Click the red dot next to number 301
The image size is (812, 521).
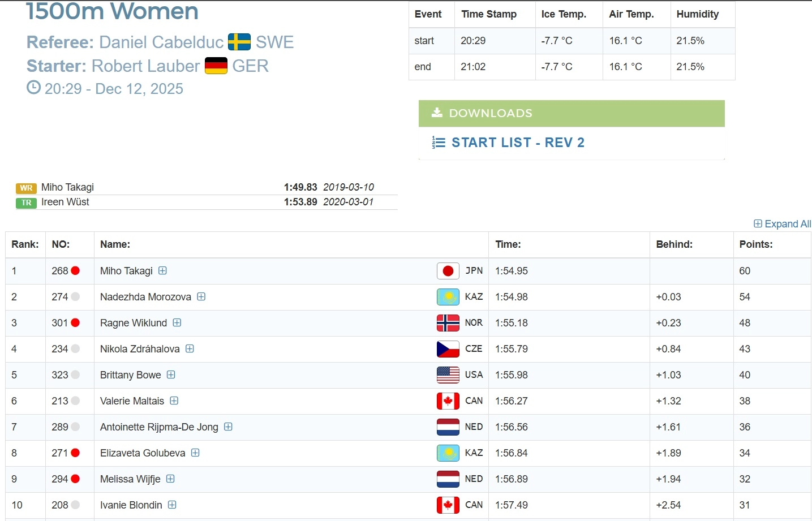(x=75, y=323)
